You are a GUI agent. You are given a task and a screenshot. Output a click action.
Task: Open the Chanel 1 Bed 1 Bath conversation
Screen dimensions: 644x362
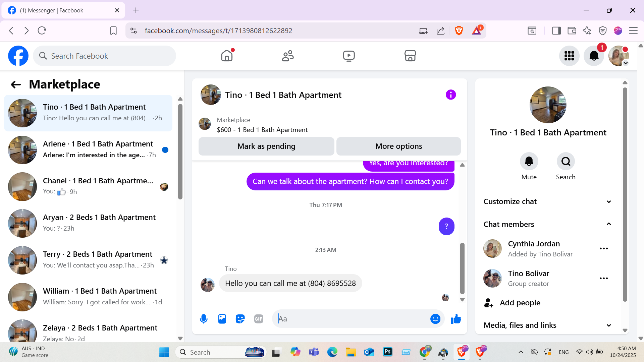pyautogui.click(x=88, y=186)
